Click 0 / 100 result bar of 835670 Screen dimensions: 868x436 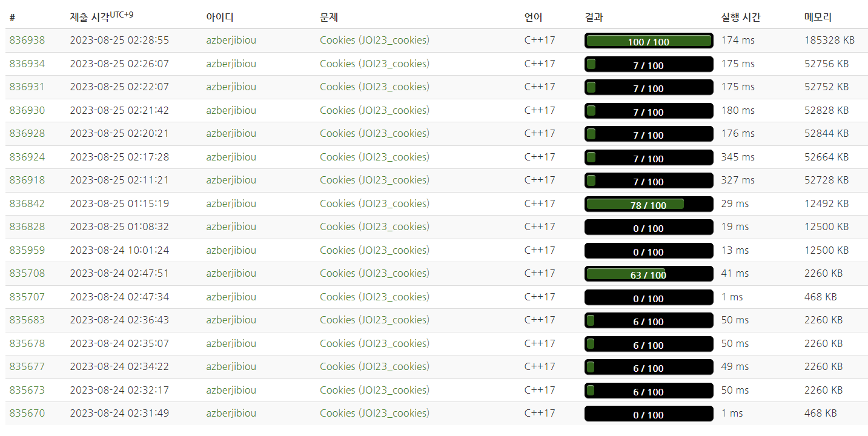point(649,414)
